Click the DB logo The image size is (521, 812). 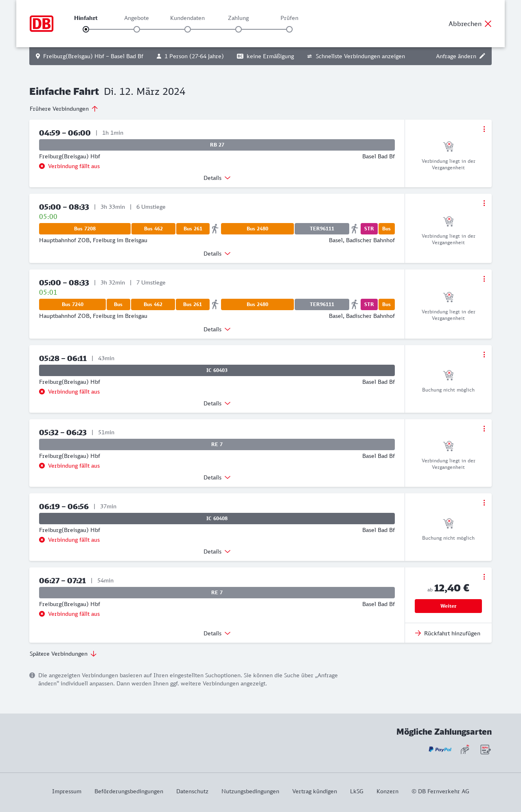(42, 24)
